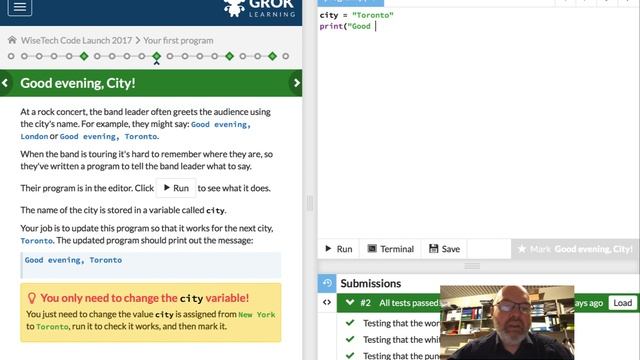Run the program in the editor
The height and width of the screenshot is (360, 640).
click(338, 249)
